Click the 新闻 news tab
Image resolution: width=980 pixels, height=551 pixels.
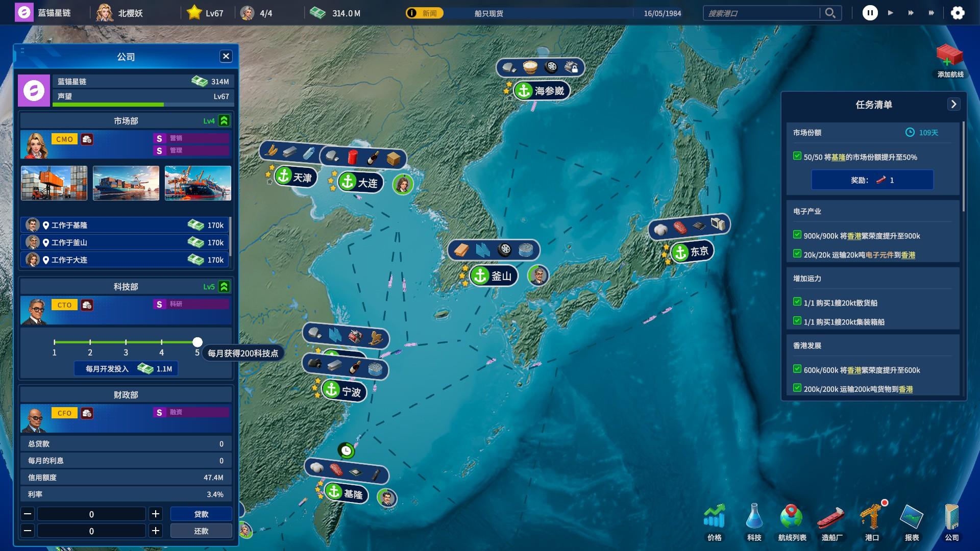coord(424,13)
